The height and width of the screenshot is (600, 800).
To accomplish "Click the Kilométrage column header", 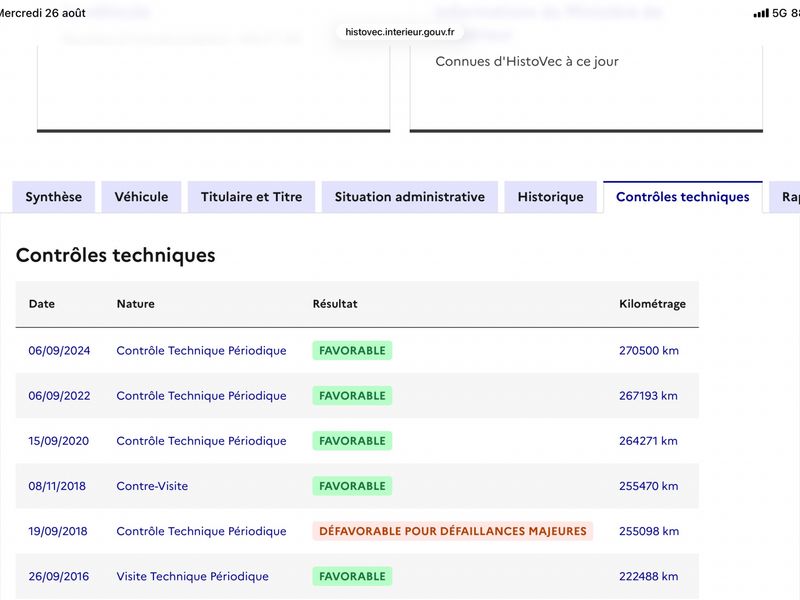I will click(x=653, y=304).
